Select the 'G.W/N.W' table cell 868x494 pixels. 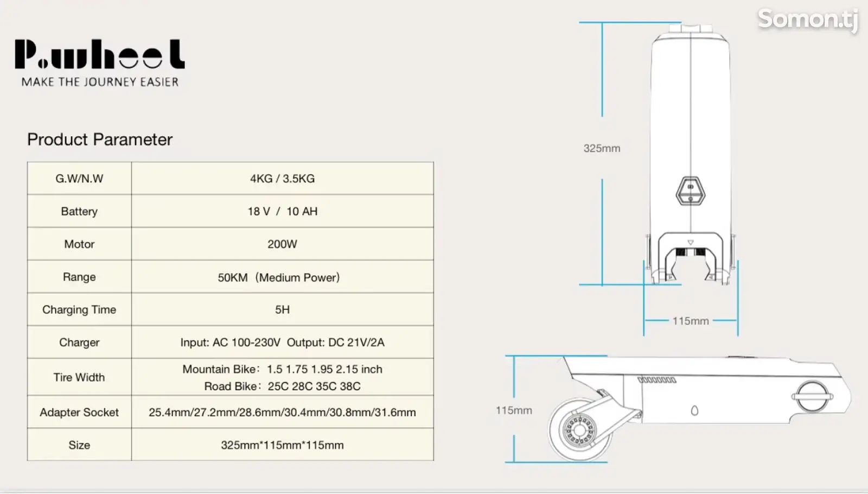pyautogui.click(x=79, y=179)
